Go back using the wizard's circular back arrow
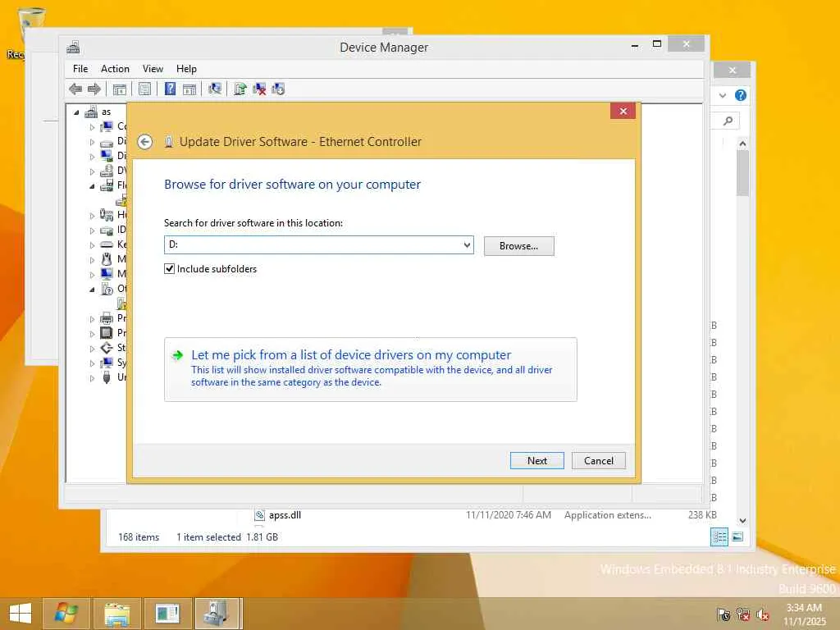This screenshot has width=840, height=630. click(144, 142)
